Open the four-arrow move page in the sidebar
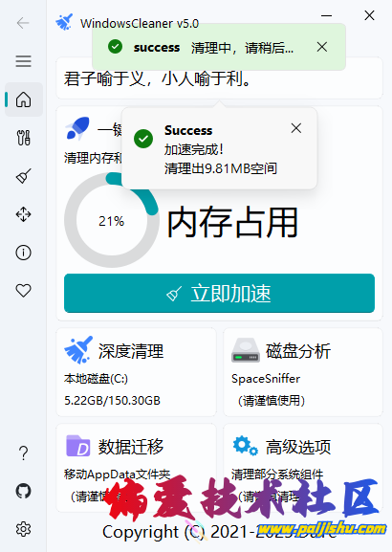The height and width of the screenshot is (552, 392). pos(24,214)
